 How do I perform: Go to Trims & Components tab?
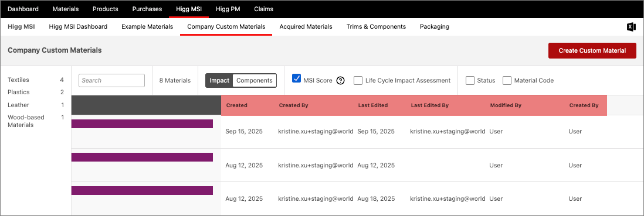[x=376, y=27]
